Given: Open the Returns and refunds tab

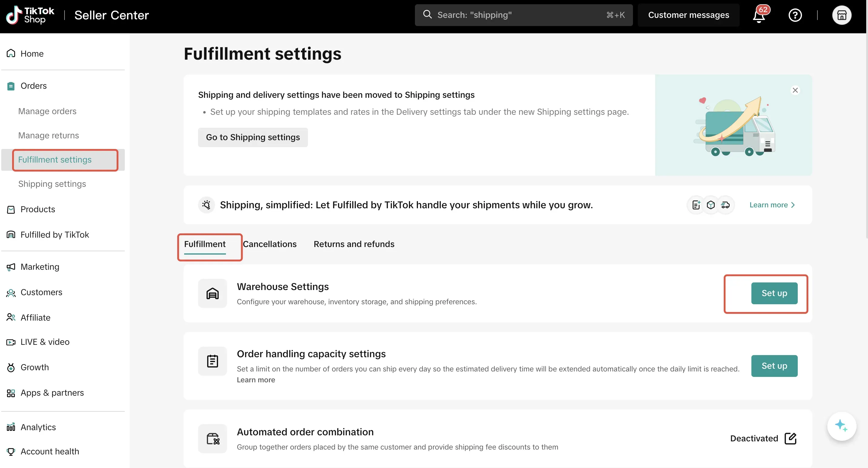Looking at the screenshot, I should coord(354,244).
